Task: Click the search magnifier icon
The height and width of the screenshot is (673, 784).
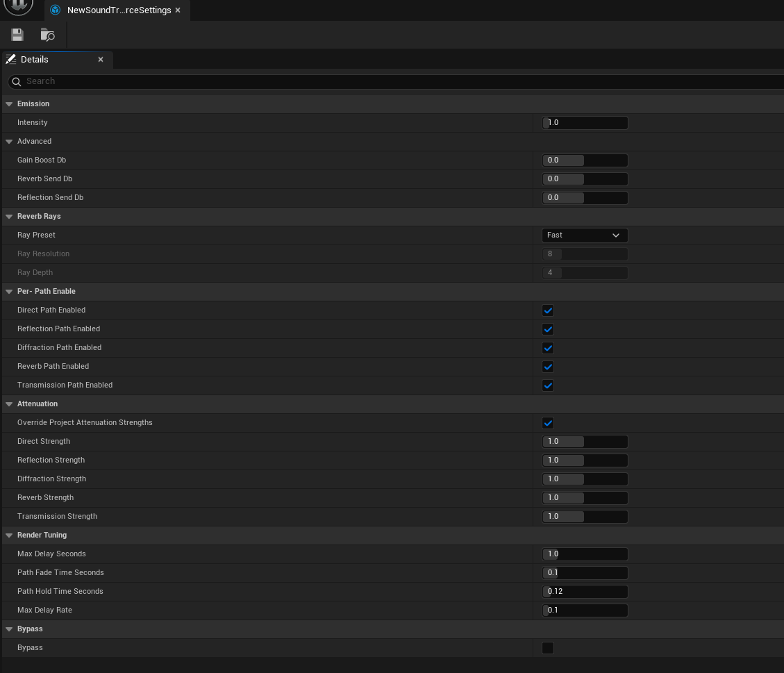Action: pos(17,81)
